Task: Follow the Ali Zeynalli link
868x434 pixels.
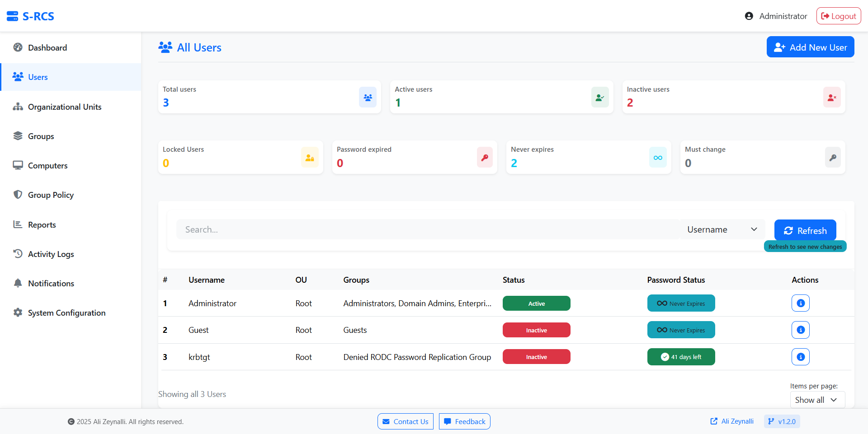Action: pyautogui.click(x=732, y=421)
